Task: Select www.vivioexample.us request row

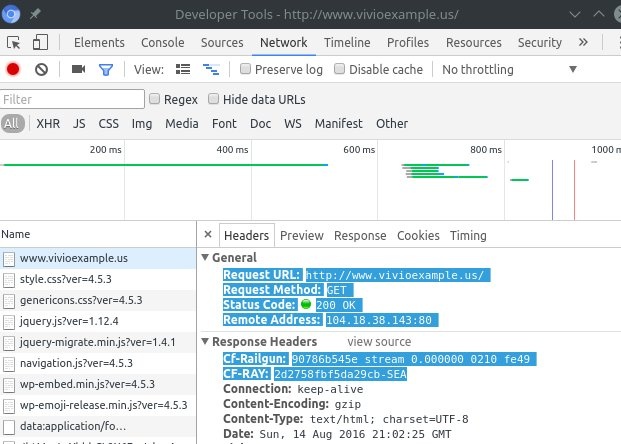Action: click(98, 258)
